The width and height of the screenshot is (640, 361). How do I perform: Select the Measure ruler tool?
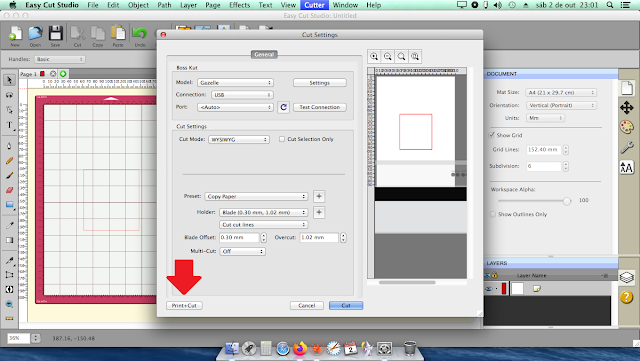tap(9, 319)
